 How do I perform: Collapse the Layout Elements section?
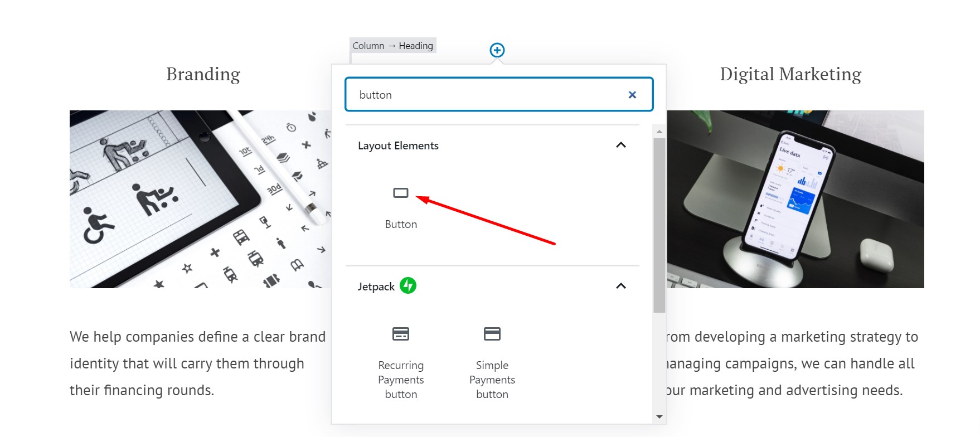(621, 145)
